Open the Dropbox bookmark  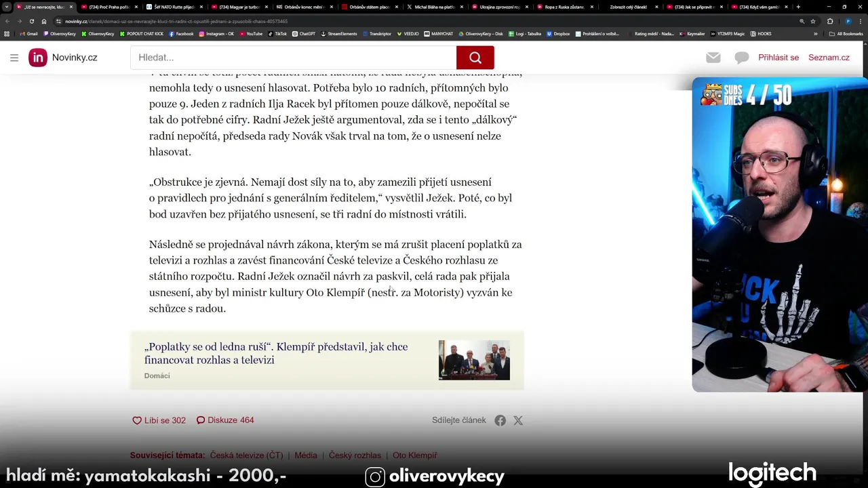[x=557, y=33]
